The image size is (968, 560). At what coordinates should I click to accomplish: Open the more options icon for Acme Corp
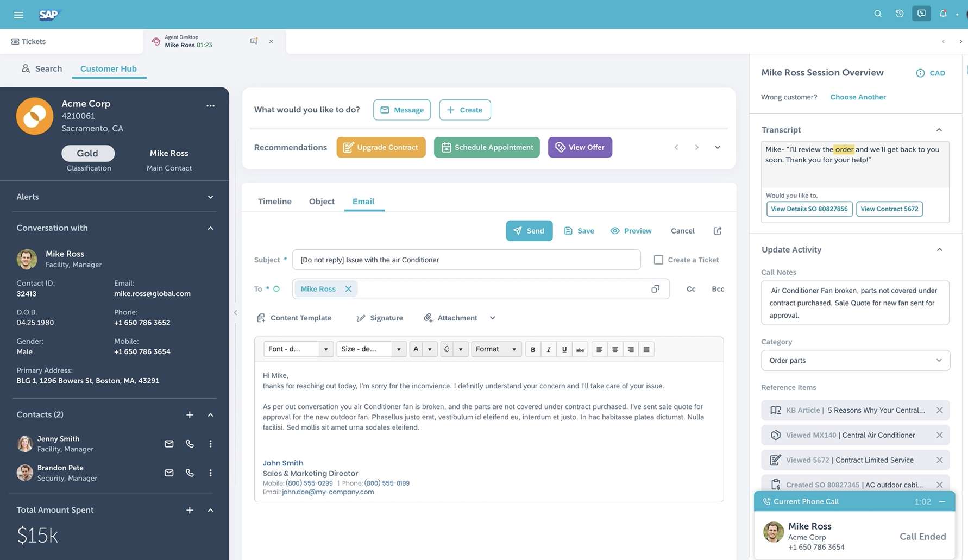tap(210, 105)
